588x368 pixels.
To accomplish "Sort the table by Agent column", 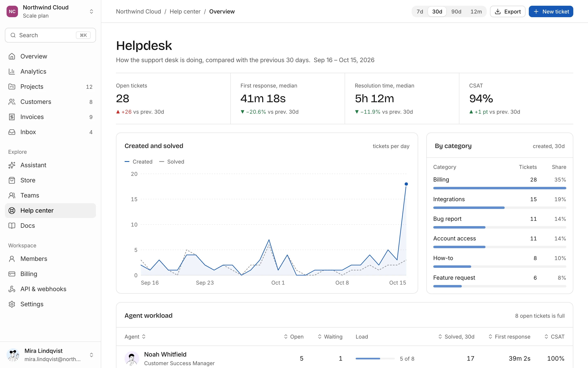I will click(x=135, y=337).
